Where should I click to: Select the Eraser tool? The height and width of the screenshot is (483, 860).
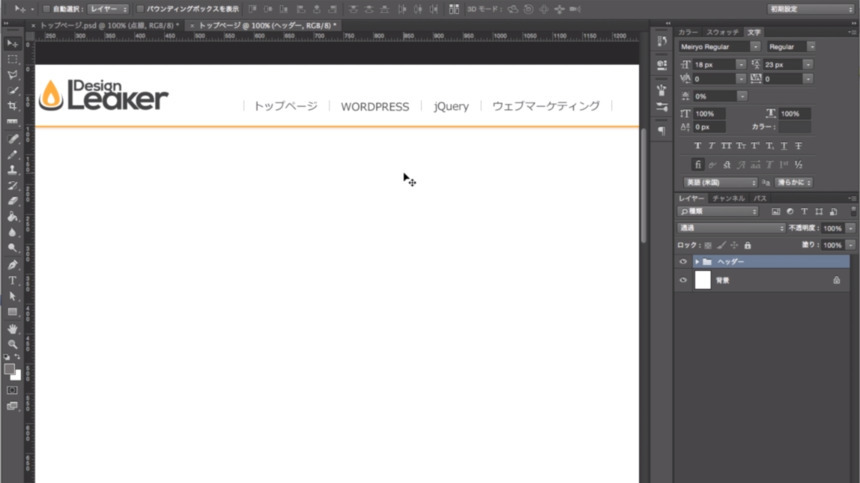(x=12, y=201)
